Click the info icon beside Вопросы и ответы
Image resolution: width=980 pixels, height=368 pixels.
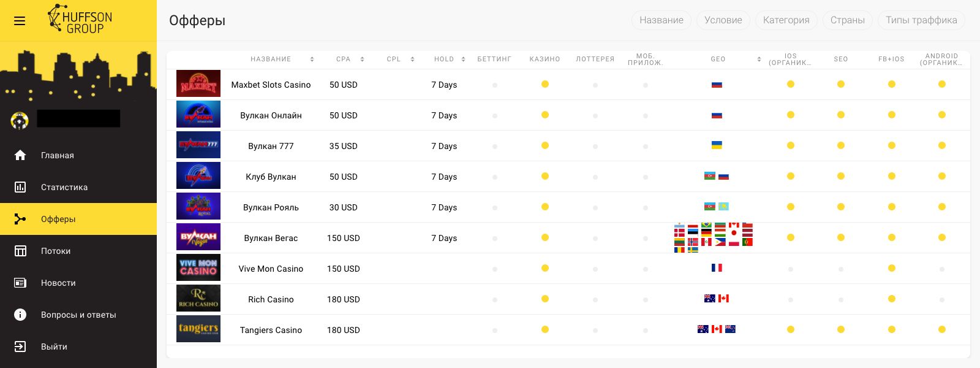pos(20,315)
